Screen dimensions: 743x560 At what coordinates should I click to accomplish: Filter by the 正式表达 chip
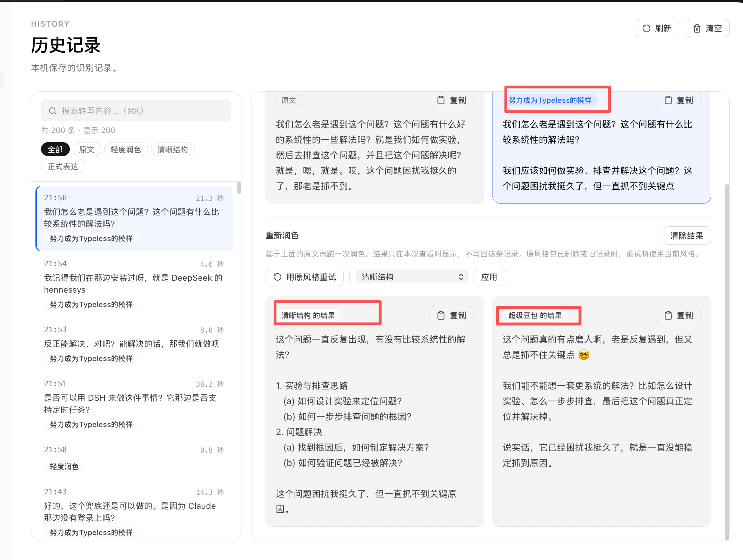coord(63,166)
